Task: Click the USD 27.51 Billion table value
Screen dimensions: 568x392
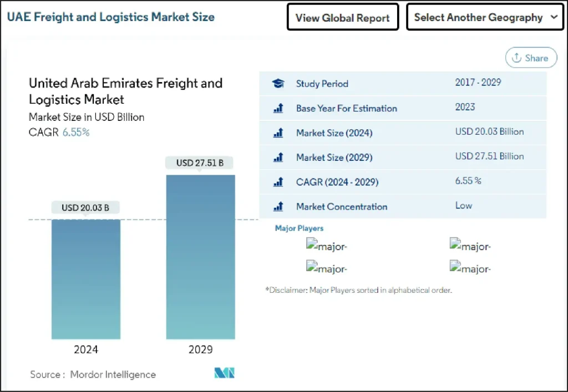Action: pyautogui.click(x=489, y=156)
